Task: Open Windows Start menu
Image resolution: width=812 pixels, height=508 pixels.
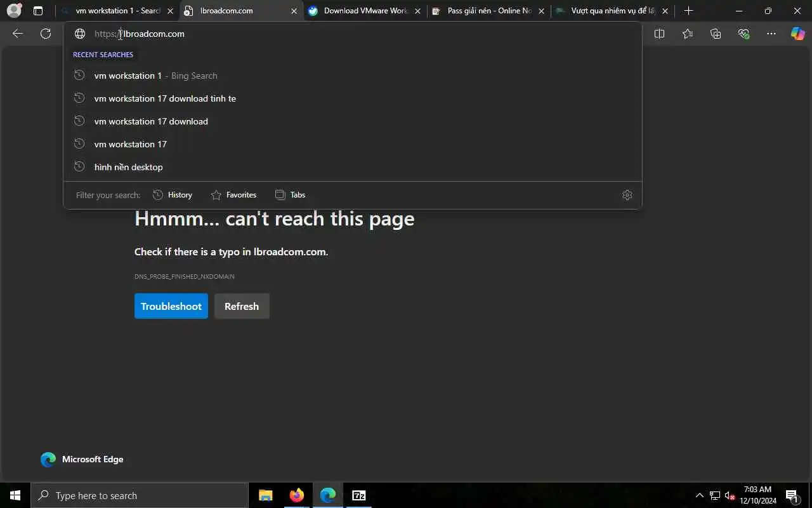Action: 15,495
